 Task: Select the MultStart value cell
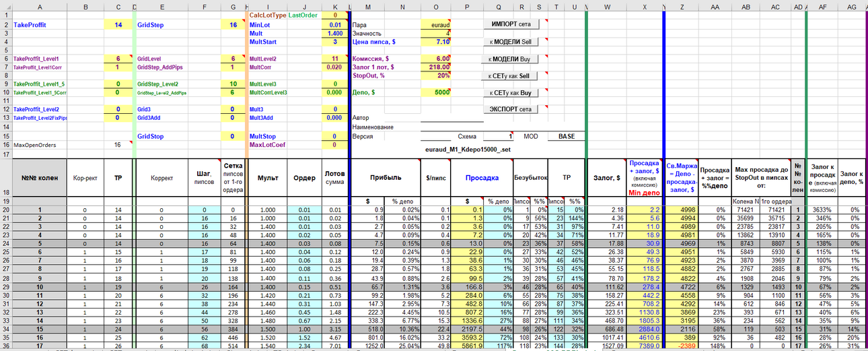[335, 42]
